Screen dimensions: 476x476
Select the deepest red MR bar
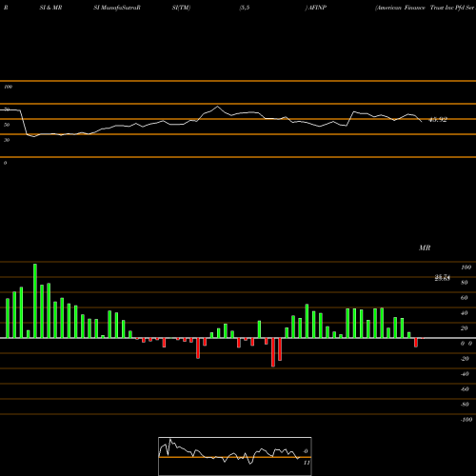point(273,352)
